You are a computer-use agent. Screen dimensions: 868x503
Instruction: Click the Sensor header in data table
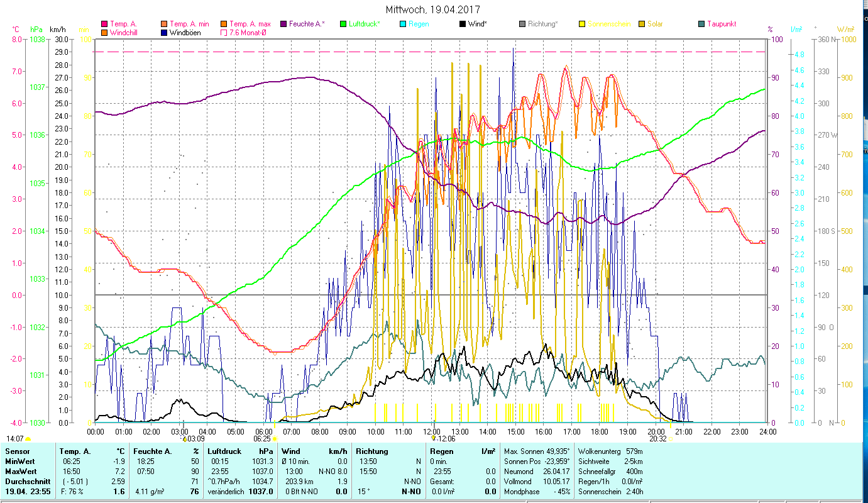pos(17,451)
